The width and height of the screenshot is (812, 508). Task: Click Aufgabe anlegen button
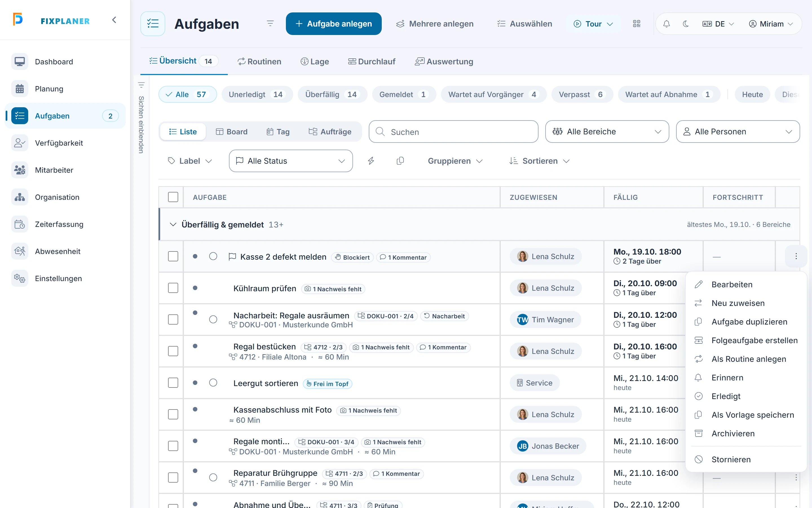[334, 24]
